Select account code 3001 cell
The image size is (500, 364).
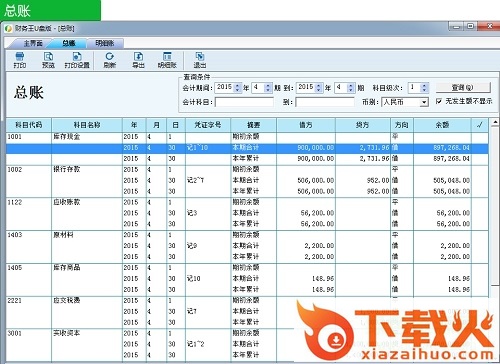pos(14,333)
